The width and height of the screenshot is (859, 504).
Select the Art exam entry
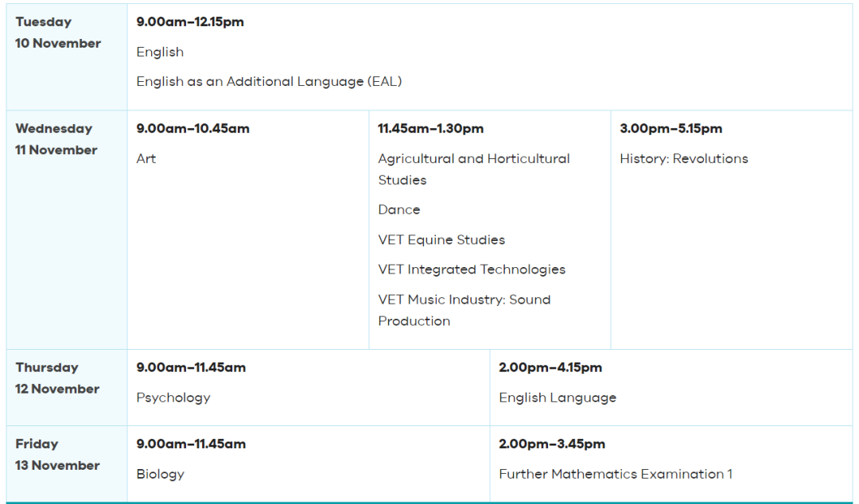click(146, 158)
